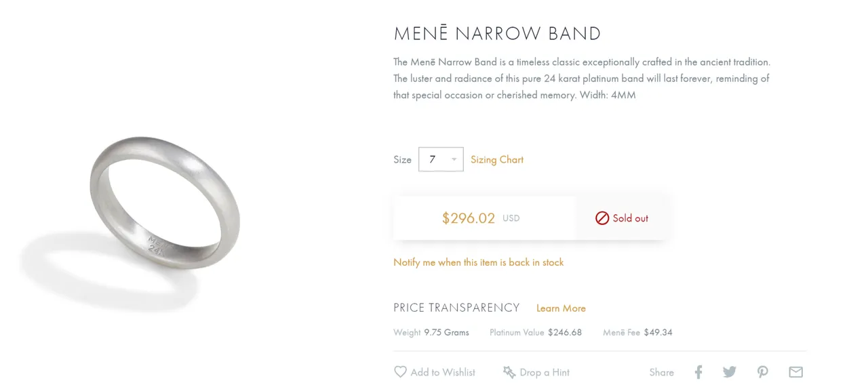The height and width of the screenshot is (387, 868).
Task: Click the Drop a Hint wand icon
Action: coord(509,372)
